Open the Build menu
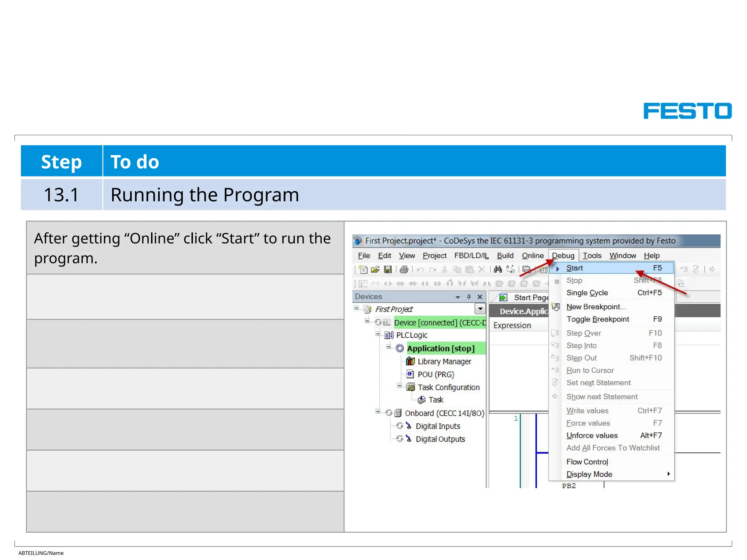Image resolution: width=747 pixels, height=560 pixels. 505,256
